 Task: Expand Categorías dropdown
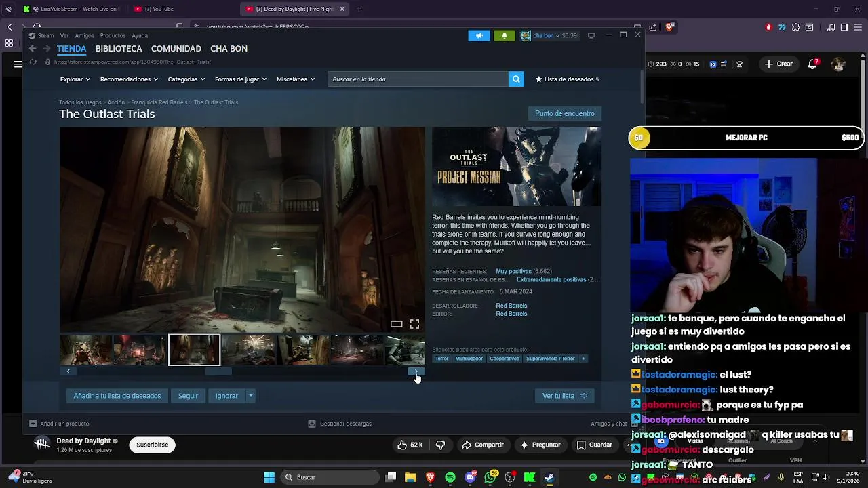(x=186, y=79)
